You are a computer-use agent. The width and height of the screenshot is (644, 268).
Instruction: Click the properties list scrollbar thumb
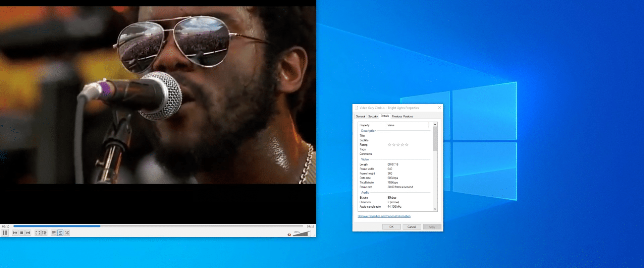pos(435,139)
